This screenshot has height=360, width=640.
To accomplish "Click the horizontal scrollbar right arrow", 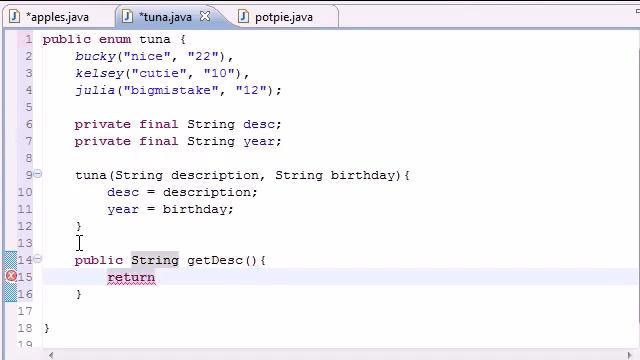I will point(629,355).
